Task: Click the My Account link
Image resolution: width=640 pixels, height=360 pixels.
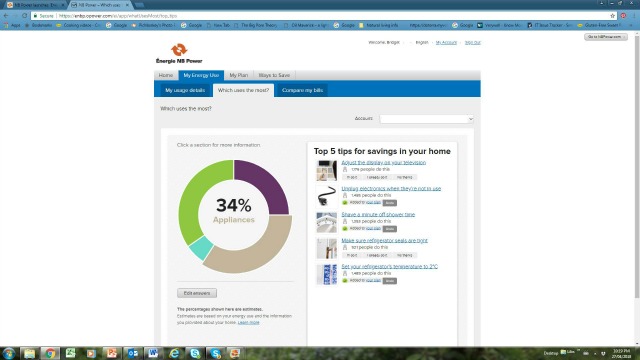Action: [x=446, y=42]
